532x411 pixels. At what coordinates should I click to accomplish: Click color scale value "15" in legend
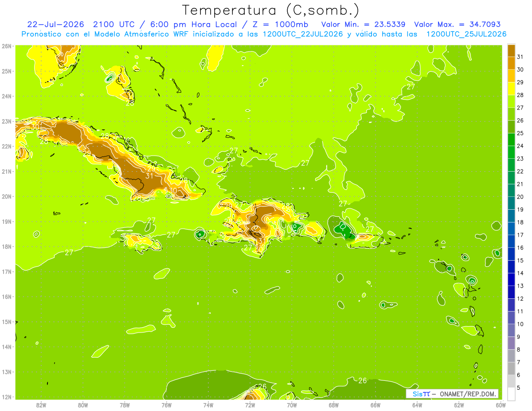point(520,261)
